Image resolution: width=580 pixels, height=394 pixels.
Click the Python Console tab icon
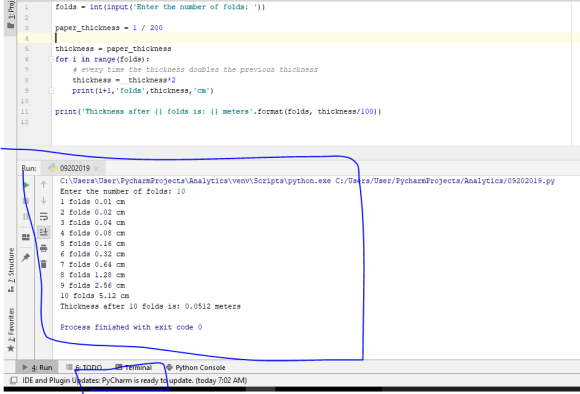coord(169,367)
